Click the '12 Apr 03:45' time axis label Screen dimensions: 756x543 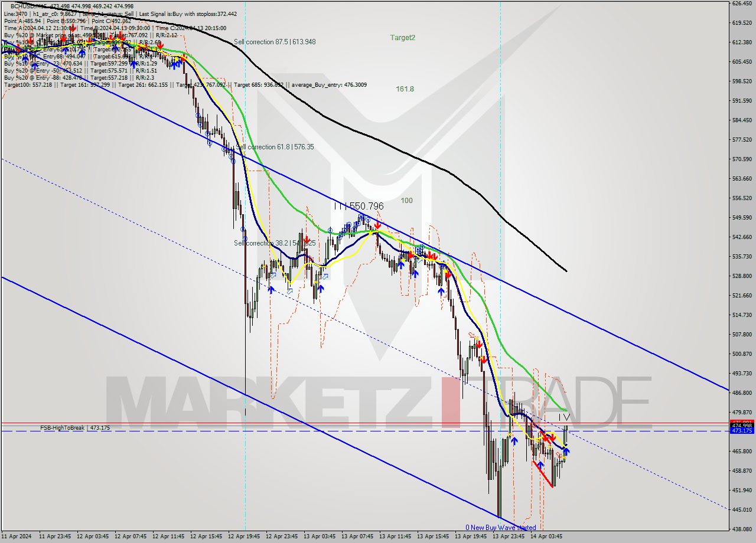point(94,537)
